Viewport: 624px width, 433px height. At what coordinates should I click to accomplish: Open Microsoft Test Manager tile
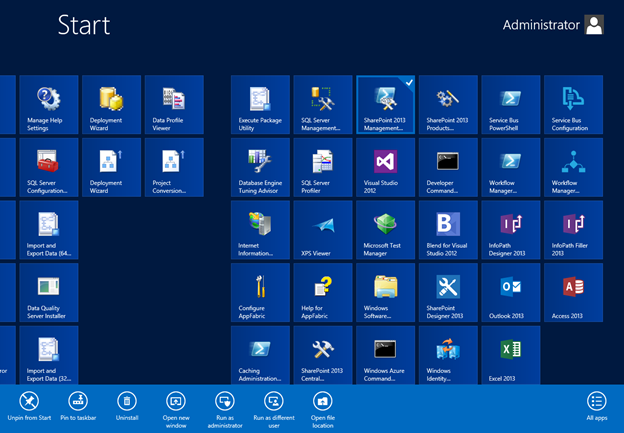[x=386, y=230]
